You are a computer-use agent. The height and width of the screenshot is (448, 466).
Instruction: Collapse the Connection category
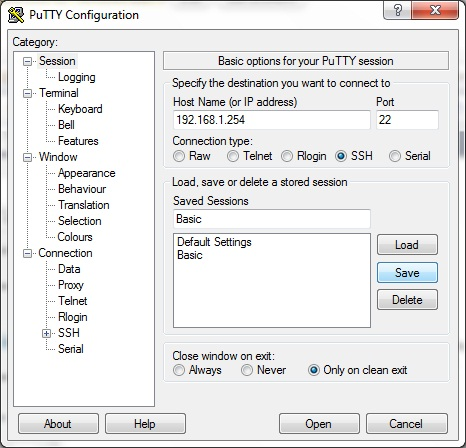[x=27, y=253]
